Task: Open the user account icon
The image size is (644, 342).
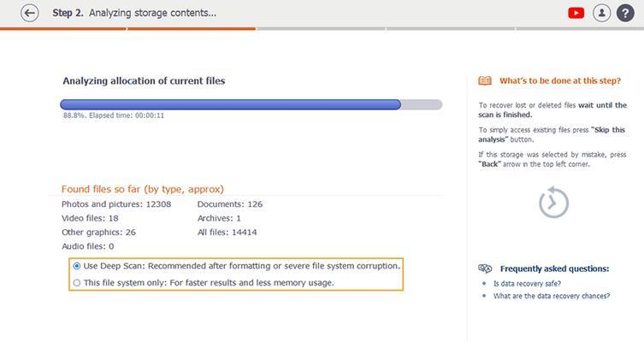Action: tap(602, 13)
